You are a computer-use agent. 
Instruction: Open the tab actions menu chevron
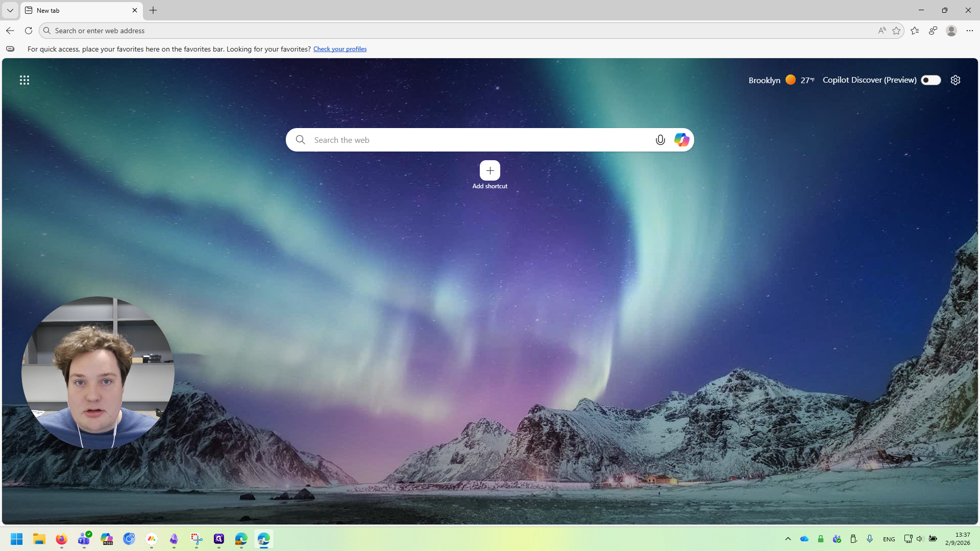10,10
